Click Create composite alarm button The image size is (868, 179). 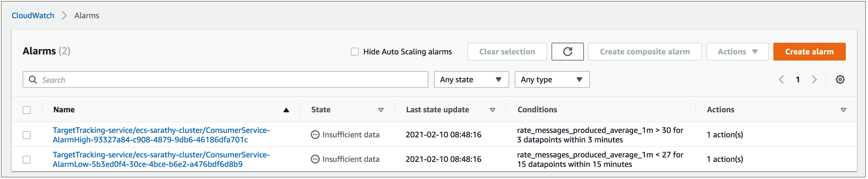pyautogui.click(x=645, y=51)
